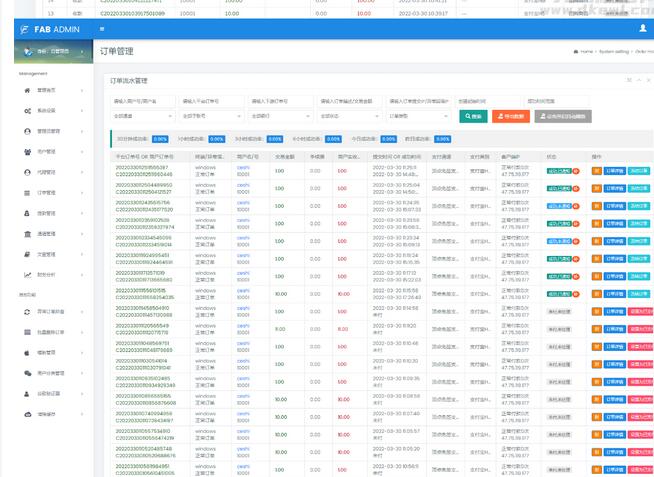Click the teal action button in the 15:23:58 row
The height and width of the screenshot is (477, 654).
(x=639, y=223)
